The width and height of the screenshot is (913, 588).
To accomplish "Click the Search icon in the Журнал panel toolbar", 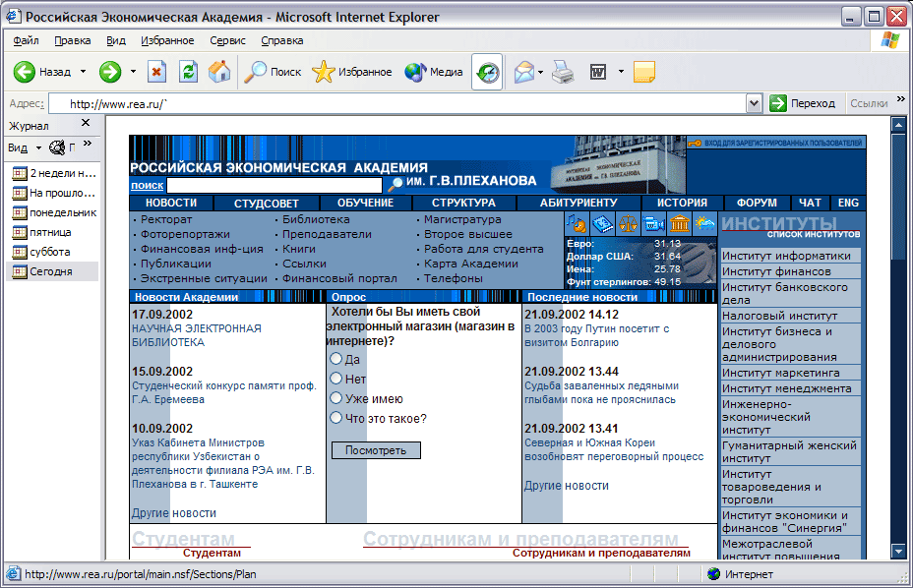I will coord(57,147).
